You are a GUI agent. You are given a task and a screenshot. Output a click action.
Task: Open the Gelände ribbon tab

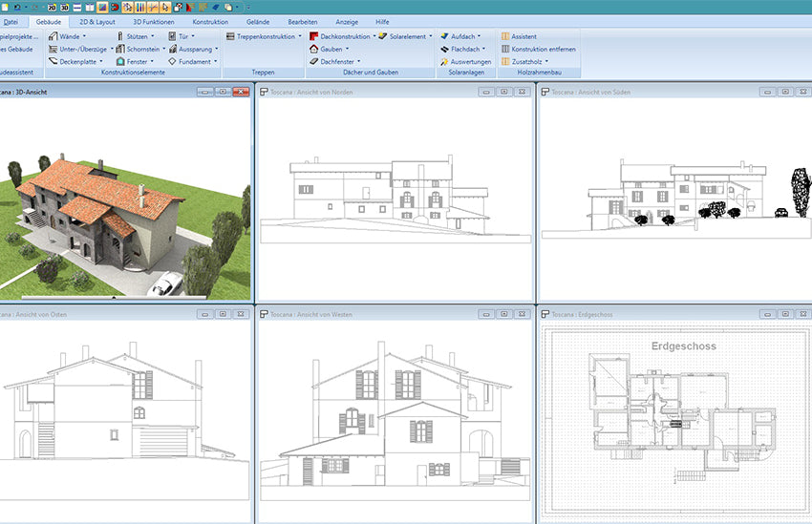coord(260,20)
